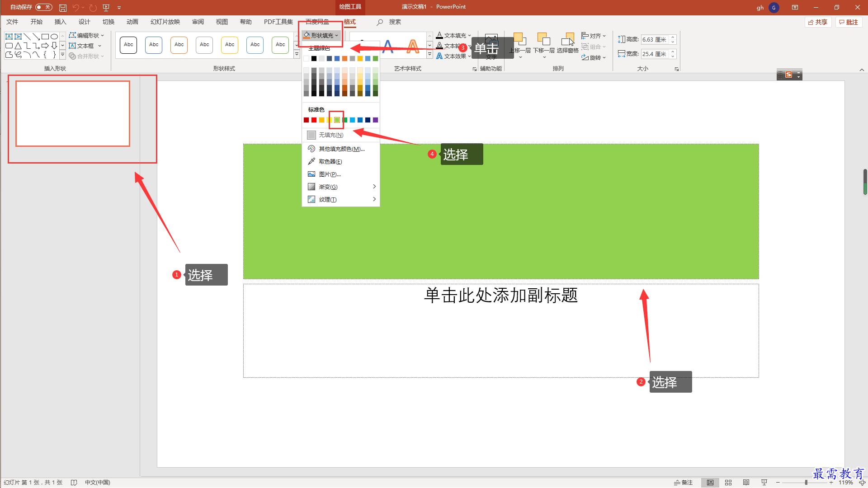Switch to Reading view icon

pyautogui.click(x=746, y=483)
